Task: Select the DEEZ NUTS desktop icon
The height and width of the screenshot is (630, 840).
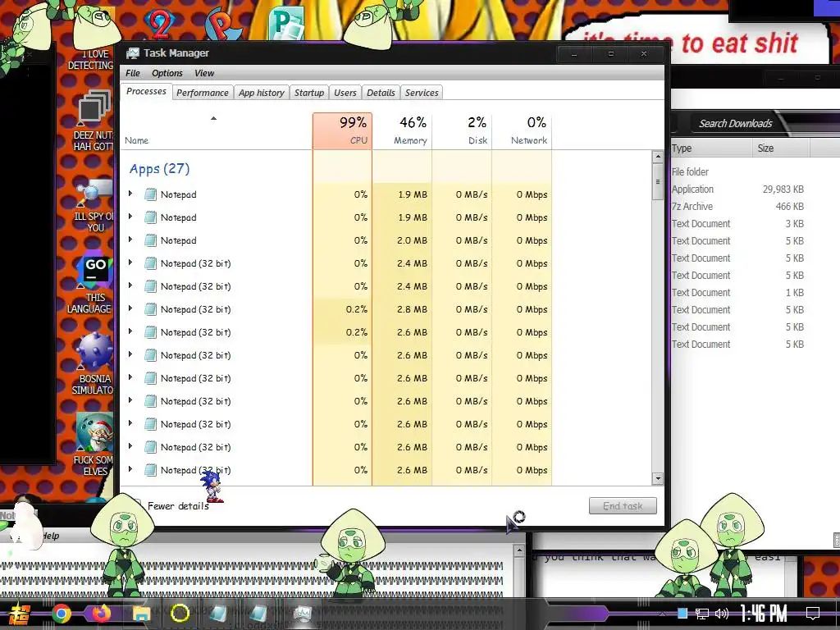Action: 94,121
